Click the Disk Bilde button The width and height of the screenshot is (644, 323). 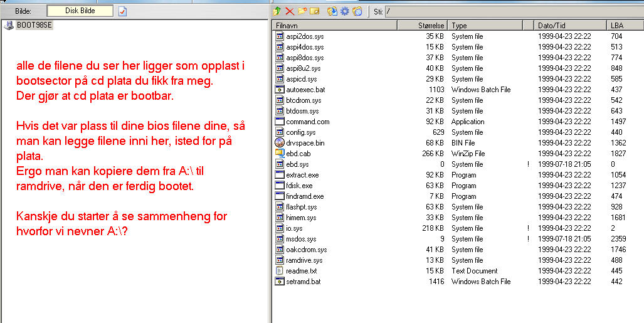pos(80,11)
